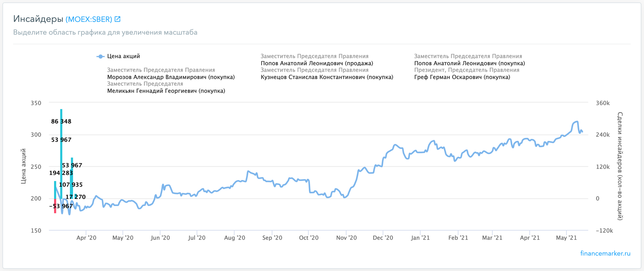644x271 pixels.
Task: Click the Dec '20 axis label
Action: tap(383, 238)
